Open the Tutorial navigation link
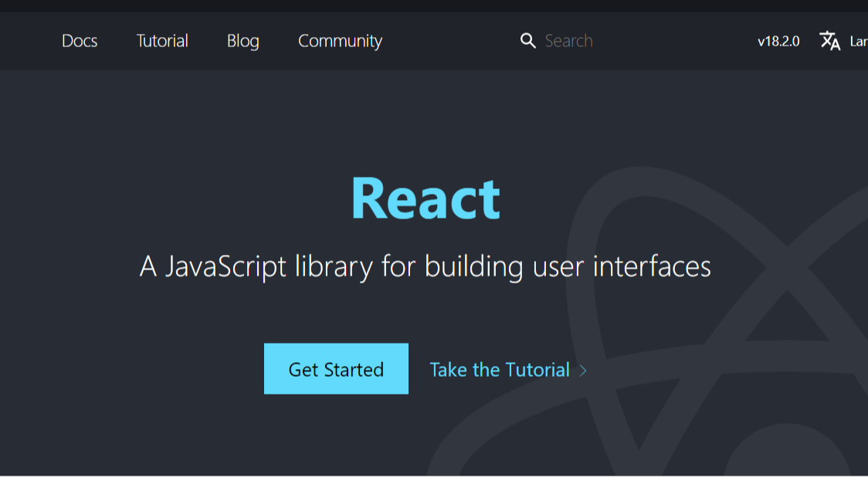 click(x=162, y=41)
